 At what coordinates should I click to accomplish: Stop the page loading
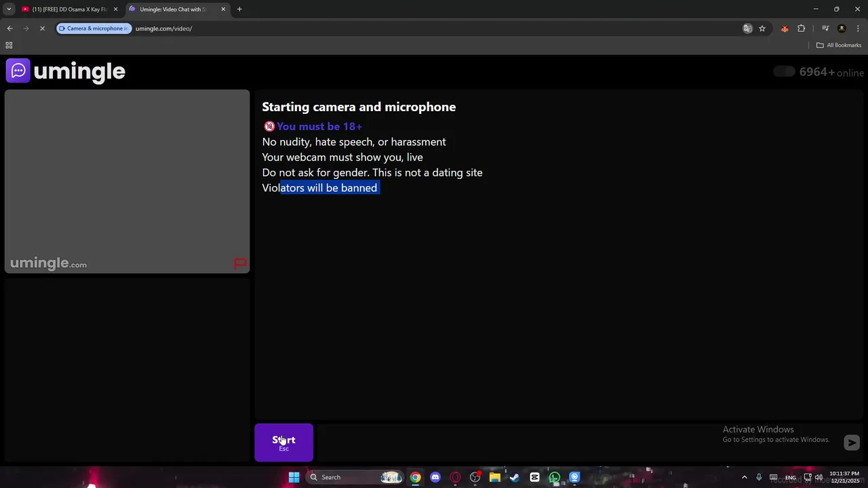point(42,28)
